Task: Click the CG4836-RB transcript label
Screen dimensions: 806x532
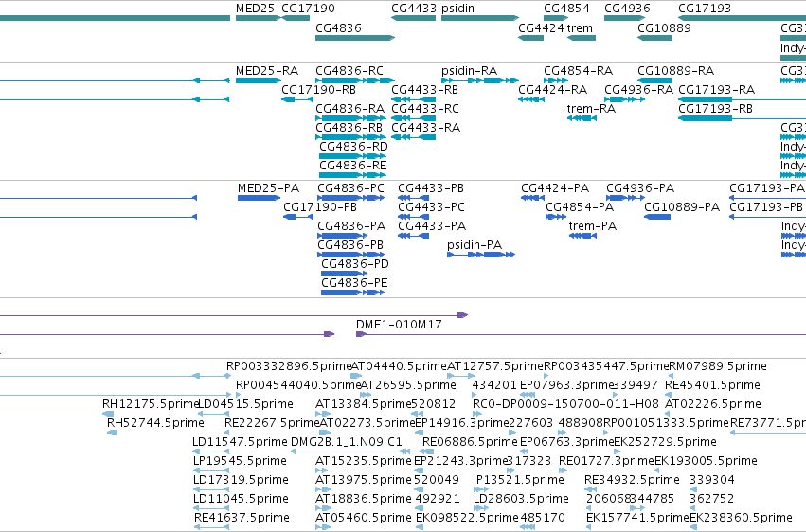Action: pyautogui.click(x=349, y=128)
